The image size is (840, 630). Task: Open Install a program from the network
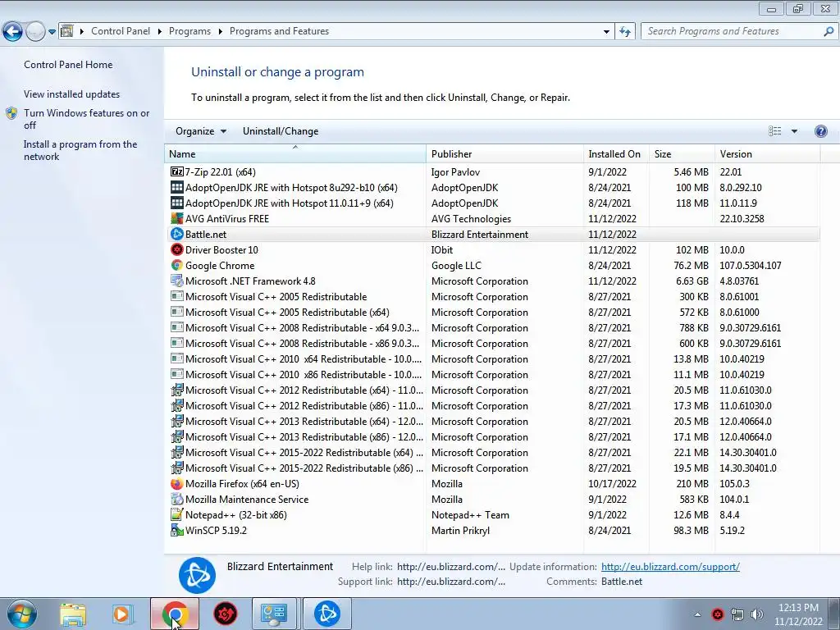coord(80,151)
